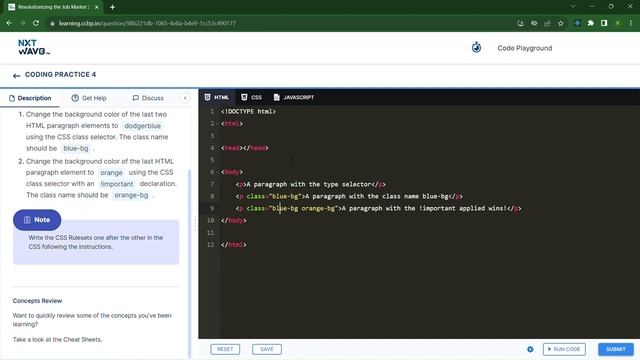The image size is (640, 360).
Task: Bookmark this page with the star icon
Action: point(561,23)
